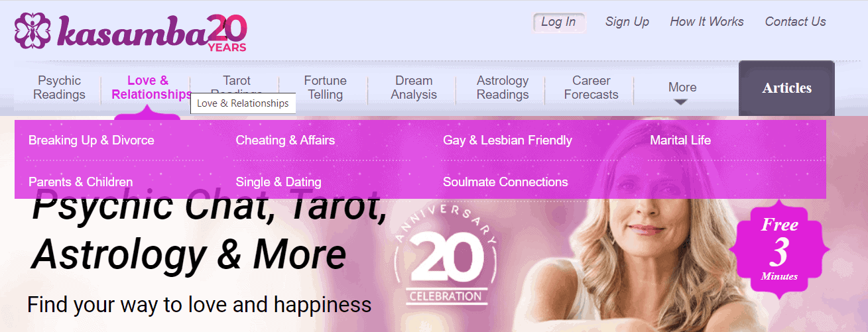Click the "Find your way to love and happiness" text
Image resolution: width=868 pixels, height=332 pixels.
tap(200, 305)
